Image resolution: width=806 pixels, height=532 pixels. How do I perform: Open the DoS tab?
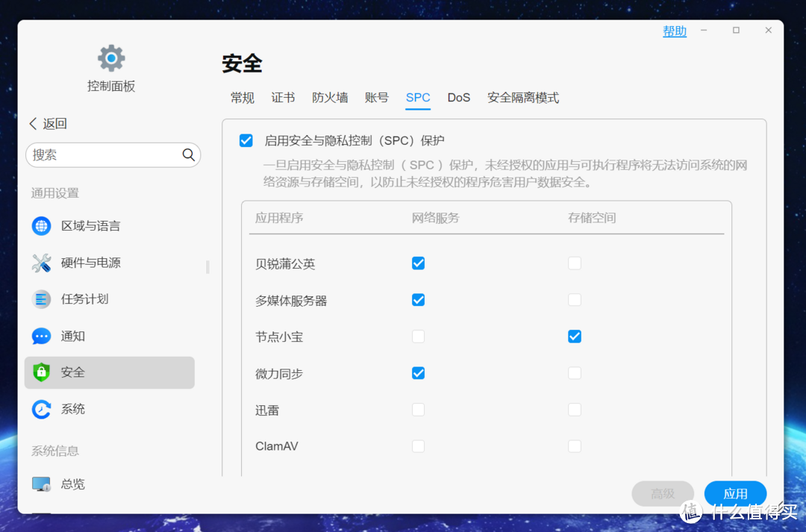point(459,98)
